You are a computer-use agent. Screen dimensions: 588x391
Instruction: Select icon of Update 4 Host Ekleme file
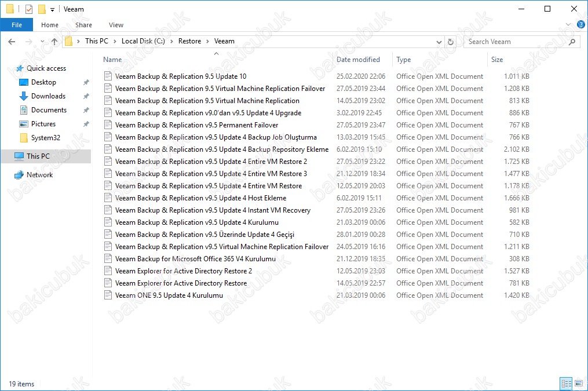coord(108,198)
